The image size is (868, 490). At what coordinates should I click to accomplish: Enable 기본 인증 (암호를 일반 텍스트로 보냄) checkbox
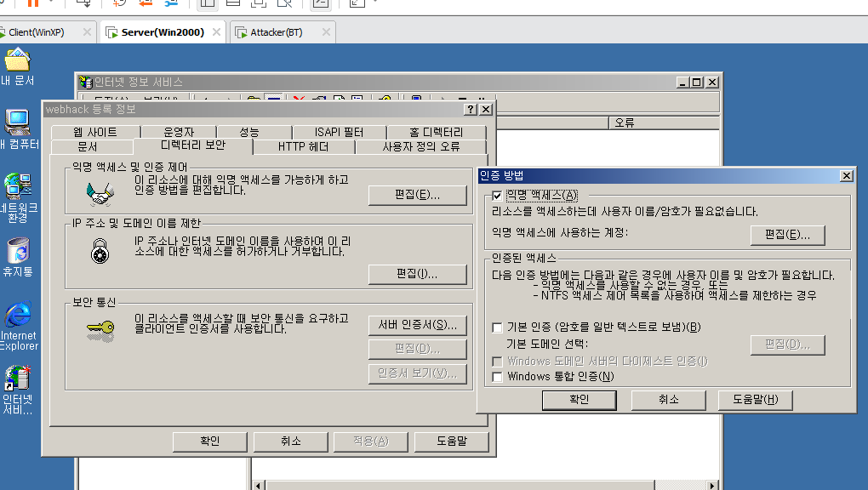pyautogui.click(x=497, y=328)
